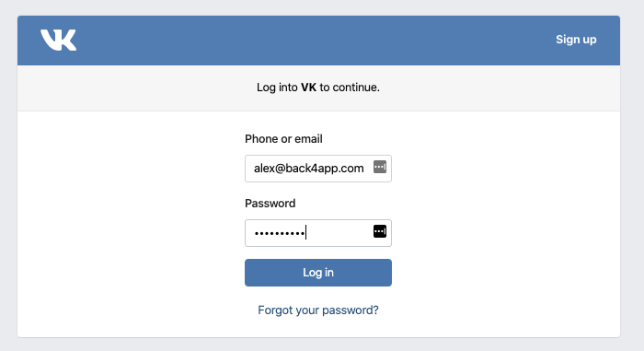Click the Phone or email label
Viewport: 644px width, 351px height.
tap(283, 139)
